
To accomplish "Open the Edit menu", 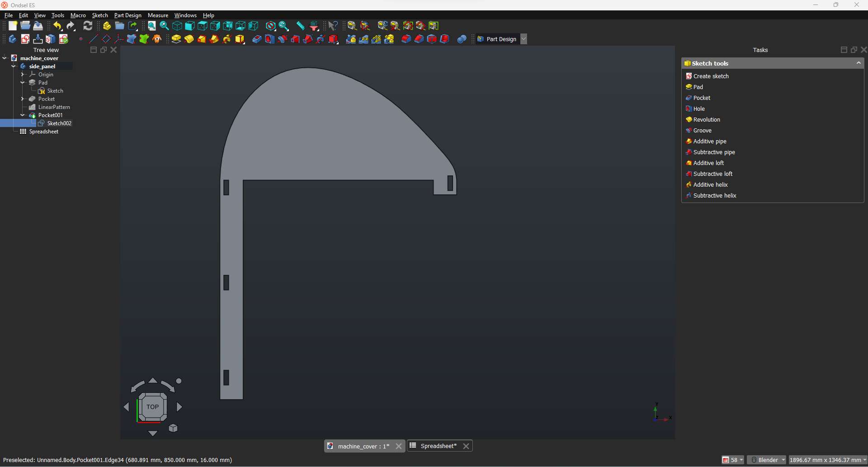I will 24,15.
